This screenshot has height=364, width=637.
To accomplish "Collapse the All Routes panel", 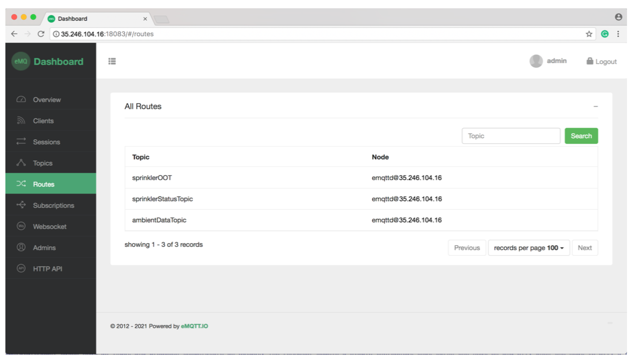I will click(x=595, y=107).
